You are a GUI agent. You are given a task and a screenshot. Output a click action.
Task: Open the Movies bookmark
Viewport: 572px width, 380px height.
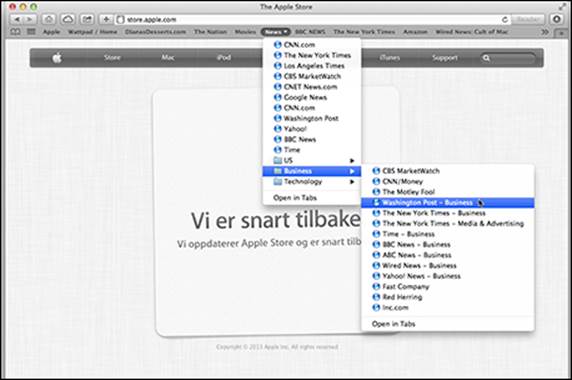246,32
